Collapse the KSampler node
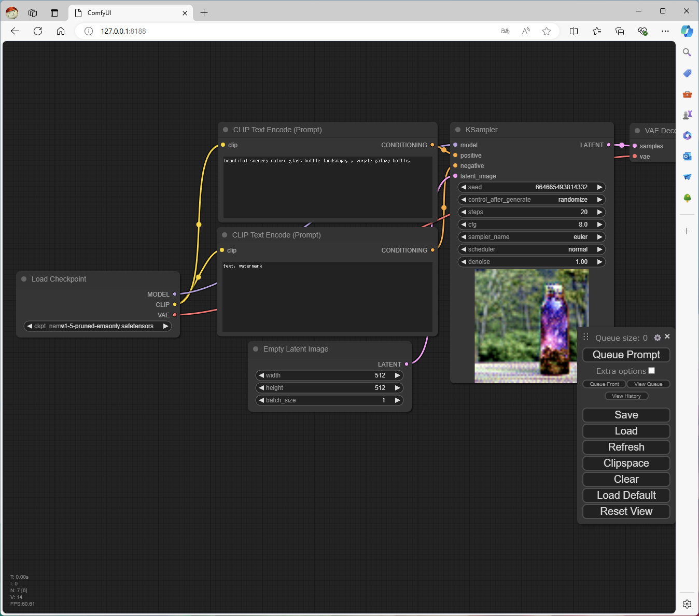 click(458, 130)
